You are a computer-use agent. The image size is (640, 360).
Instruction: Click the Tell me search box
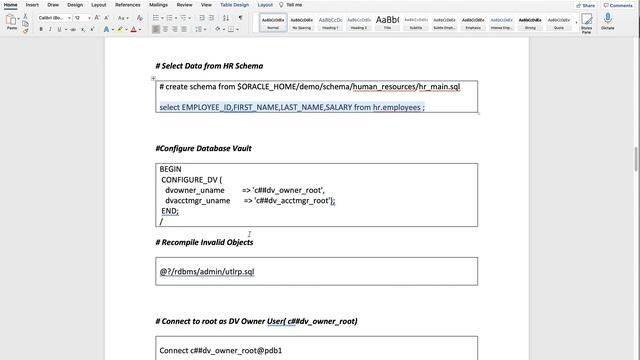291,5
